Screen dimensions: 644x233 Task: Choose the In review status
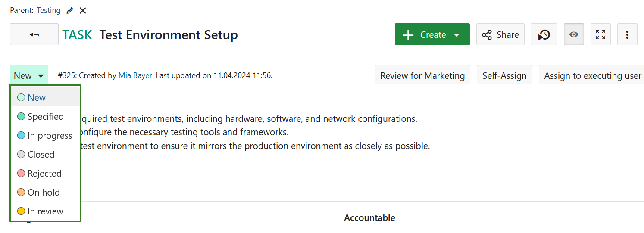pyautogui.click(x=45, y=211)
